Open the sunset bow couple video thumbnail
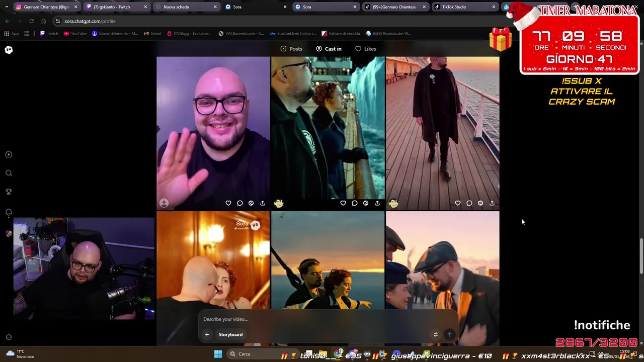Screen dimensions: 644x362 click(x=328, y=260)
